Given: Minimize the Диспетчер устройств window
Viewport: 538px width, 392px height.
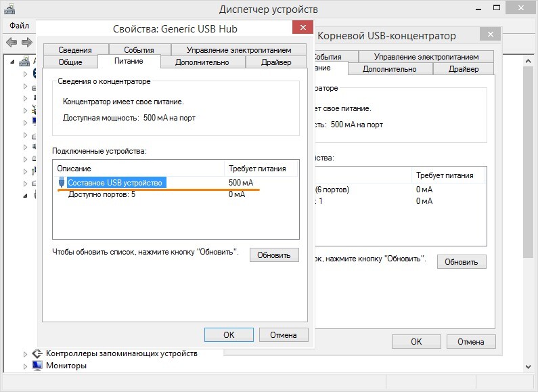Looking at the screenshot, I should 478,8.
